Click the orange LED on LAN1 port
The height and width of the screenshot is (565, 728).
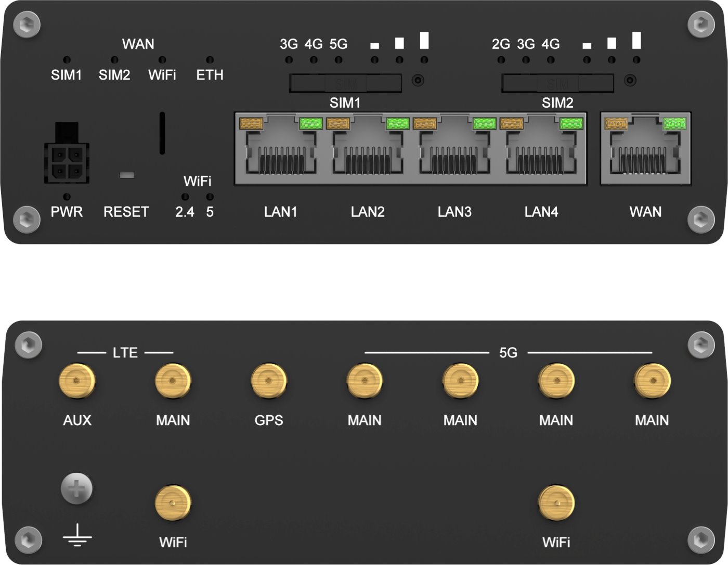click(x=252, y=124)
